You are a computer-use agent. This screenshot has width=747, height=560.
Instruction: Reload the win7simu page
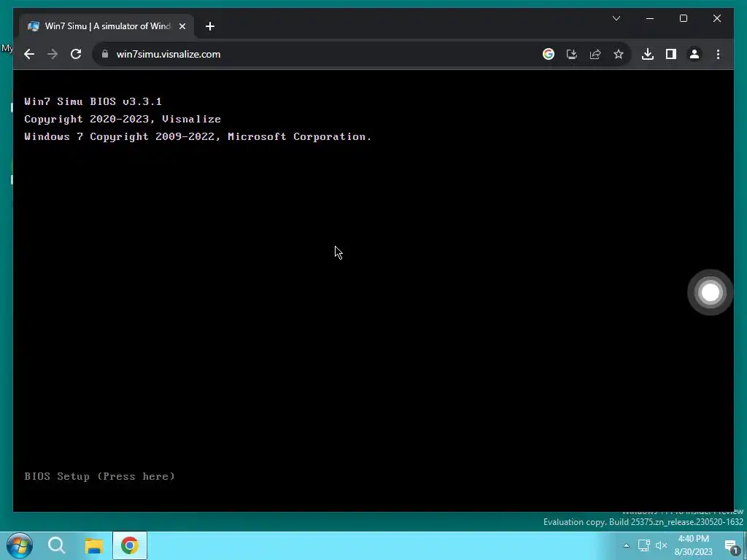(x=76, y=54)
